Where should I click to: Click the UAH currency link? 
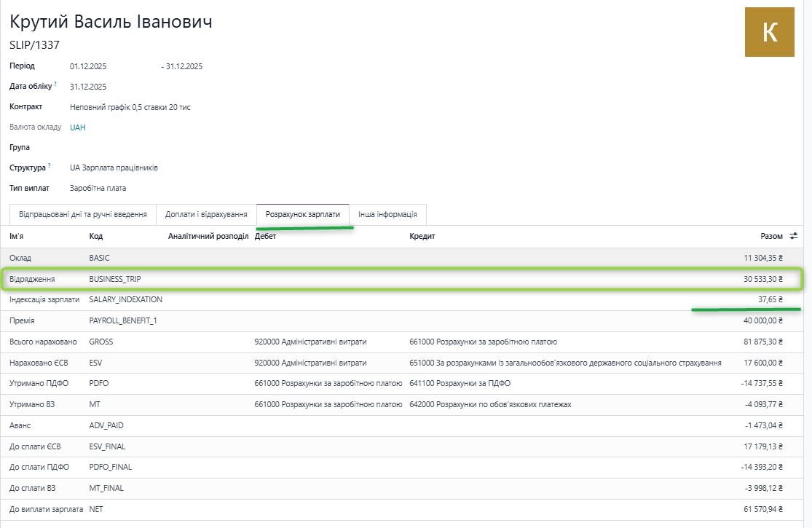tap(78, 127)
